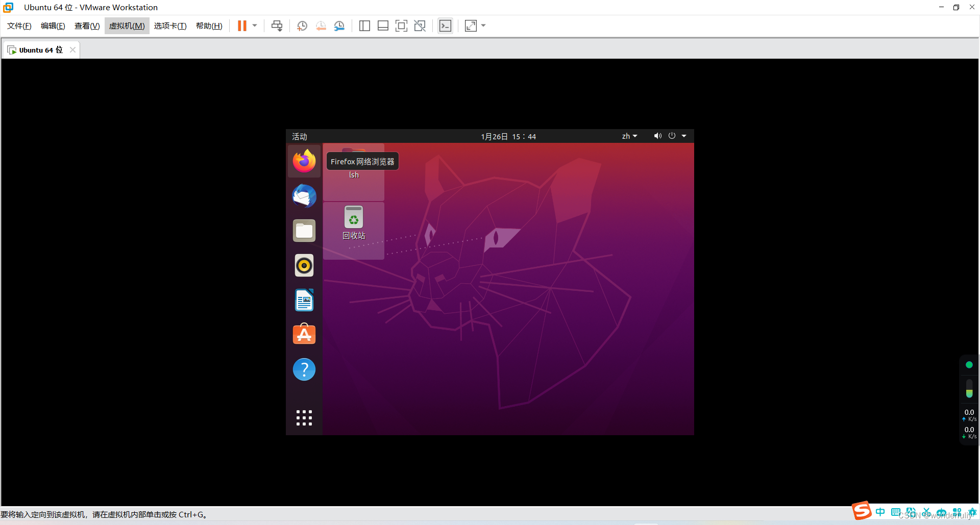Expand the power options dropdown arrow

tap(255, 26)
